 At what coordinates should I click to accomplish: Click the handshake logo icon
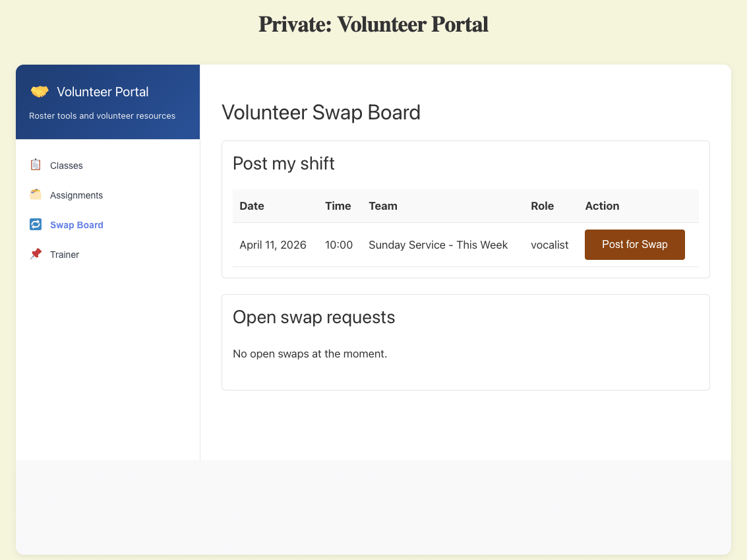click(40, 92)
